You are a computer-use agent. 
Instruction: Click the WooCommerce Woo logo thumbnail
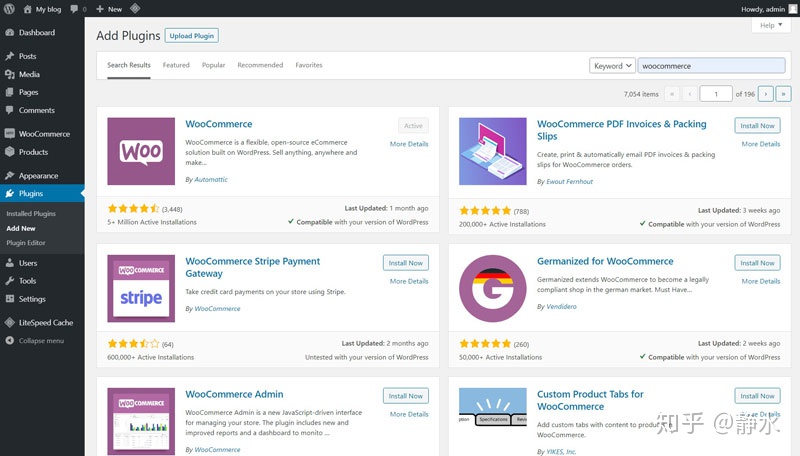coord(141,151)
